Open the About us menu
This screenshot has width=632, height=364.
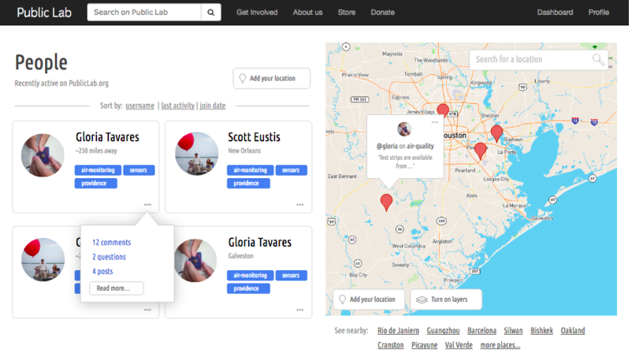point(307,12)
